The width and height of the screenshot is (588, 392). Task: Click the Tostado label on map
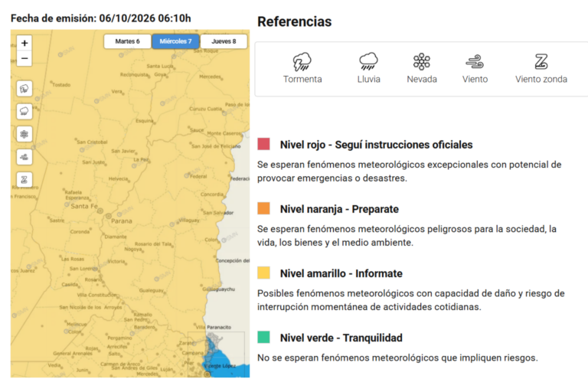(61, 85)
